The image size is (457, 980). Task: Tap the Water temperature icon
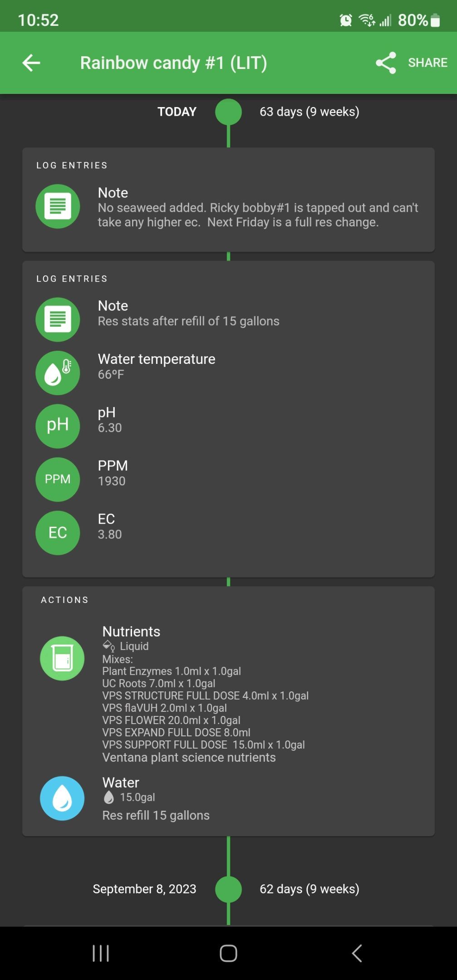tap(58, 373)
